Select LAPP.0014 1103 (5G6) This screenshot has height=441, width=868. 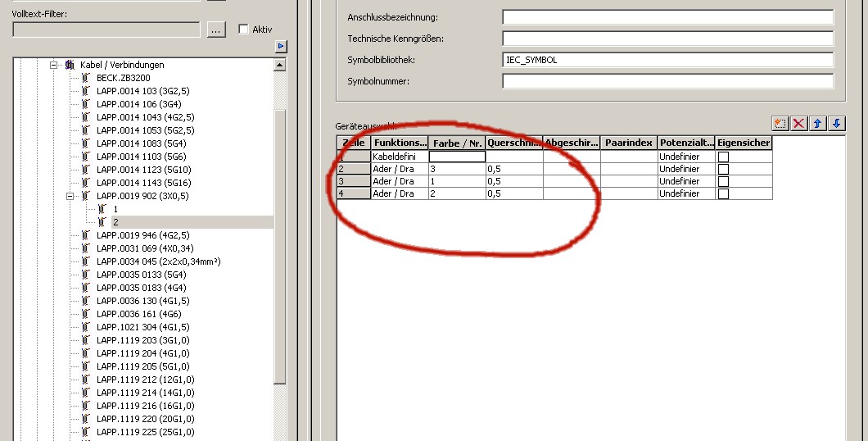coord(141,157)
